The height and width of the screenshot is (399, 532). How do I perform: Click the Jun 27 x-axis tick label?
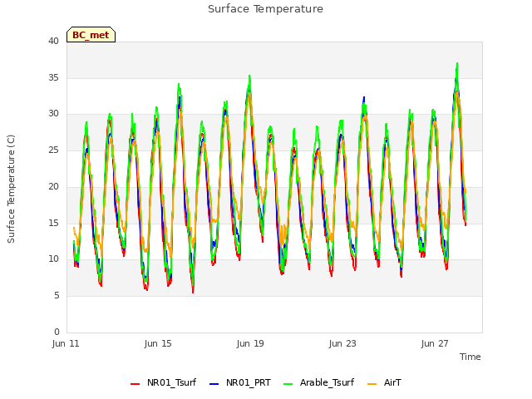(435, 343)
